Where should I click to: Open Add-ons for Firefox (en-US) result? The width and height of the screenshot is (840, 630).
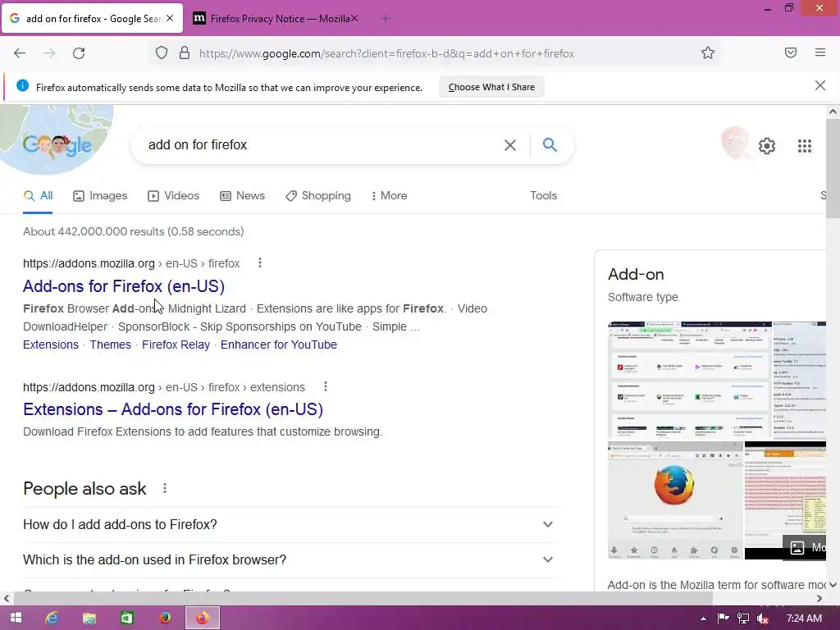[124, 286]
